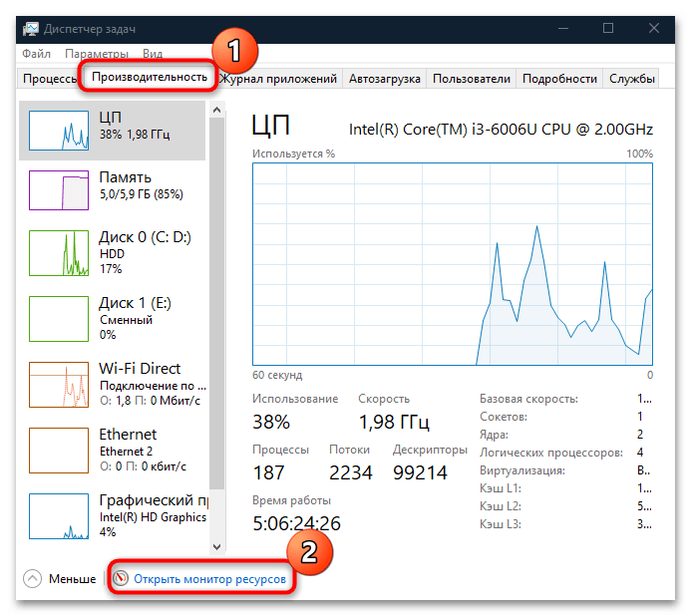Viewport: 691px width, 616px height.
Task: Click the 38% usage value
Action: point(271,422)
